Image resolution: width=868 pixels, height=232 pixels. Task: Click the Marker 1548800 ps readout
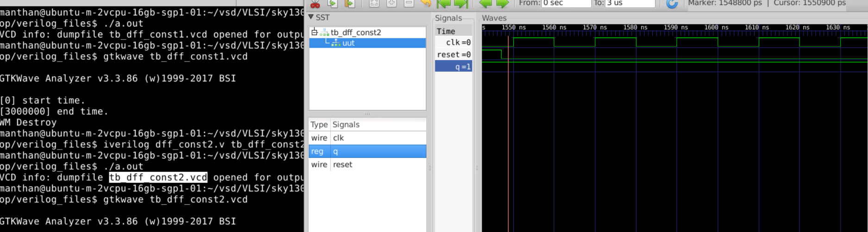click(x=725, y=3)
